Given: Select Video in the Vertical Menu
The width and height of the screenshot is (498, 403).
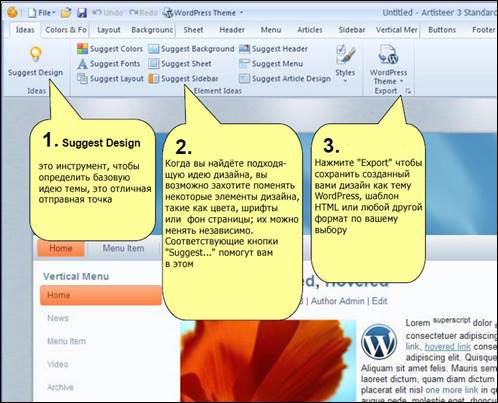Looking at the screenshot, I should click(x=58, y=364).
